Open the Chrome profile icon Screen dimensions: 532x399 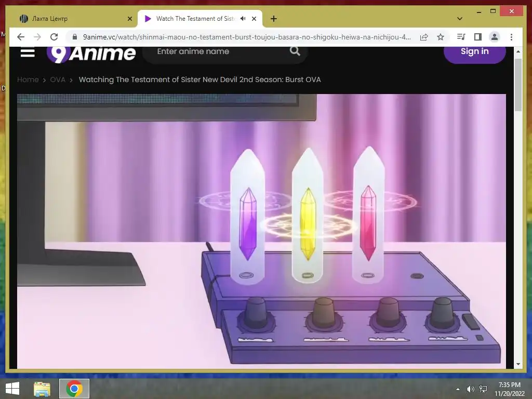click(495, 37)
